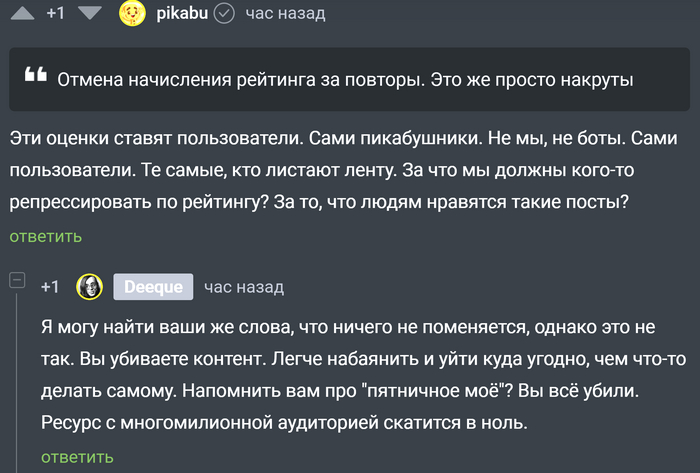
Task: Open Deeque's round avatar picture
Action: pos(90,287)
